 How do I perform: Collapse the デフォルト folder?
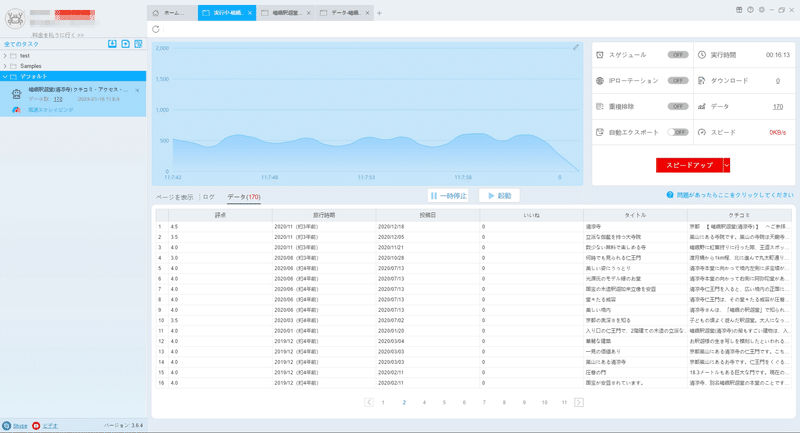click(5, 77)
